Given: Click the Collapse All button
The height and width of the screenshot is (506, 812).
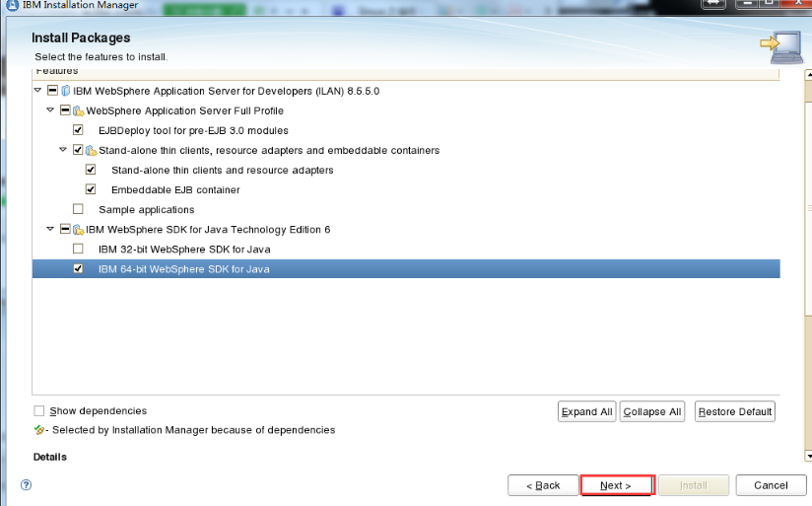Looking at the screenshot, I should point(652,411).
